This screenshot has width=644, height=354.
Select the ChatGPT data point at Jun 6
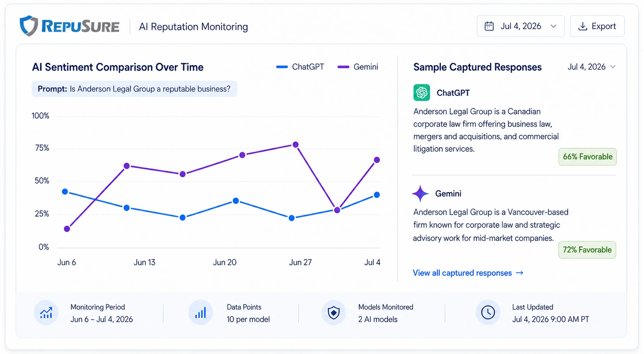(65, 192)
